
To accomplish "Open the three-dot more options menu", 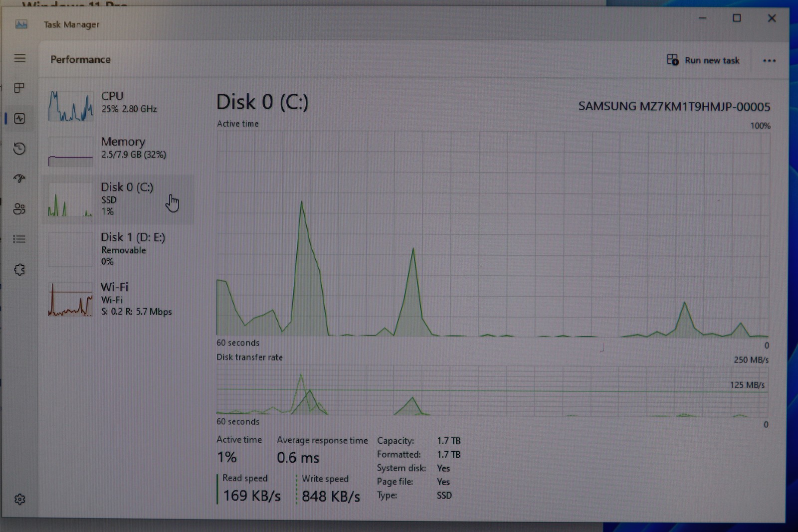I will 769,60.
